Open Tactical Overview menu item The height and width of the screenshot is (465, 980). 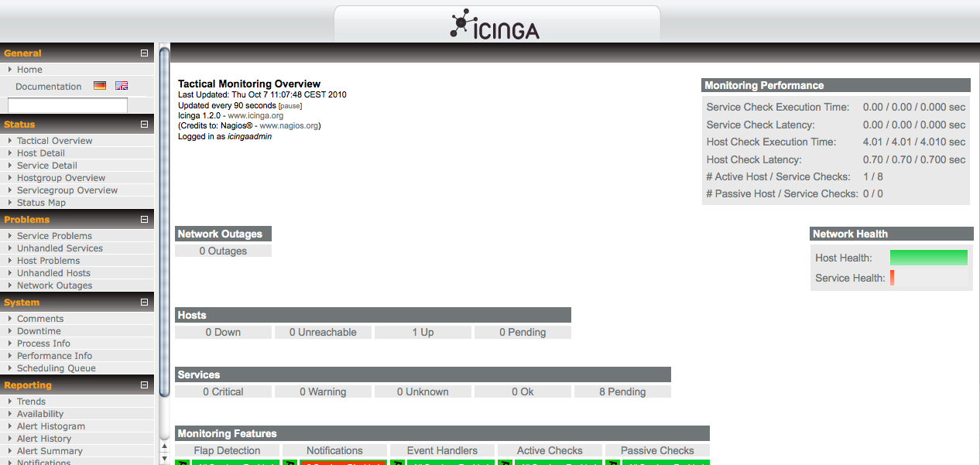[x=54, y=141]
